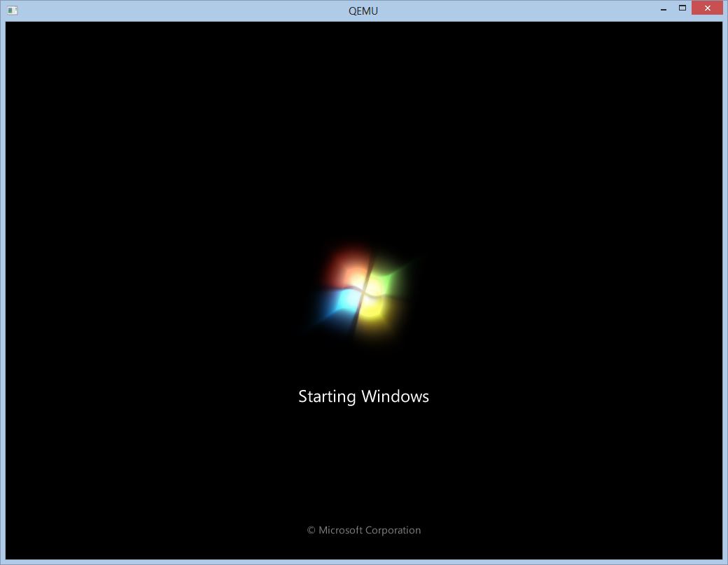Maximize the QEMU window
This screenshot has height=565, width=728.
[x=682, y=8]
